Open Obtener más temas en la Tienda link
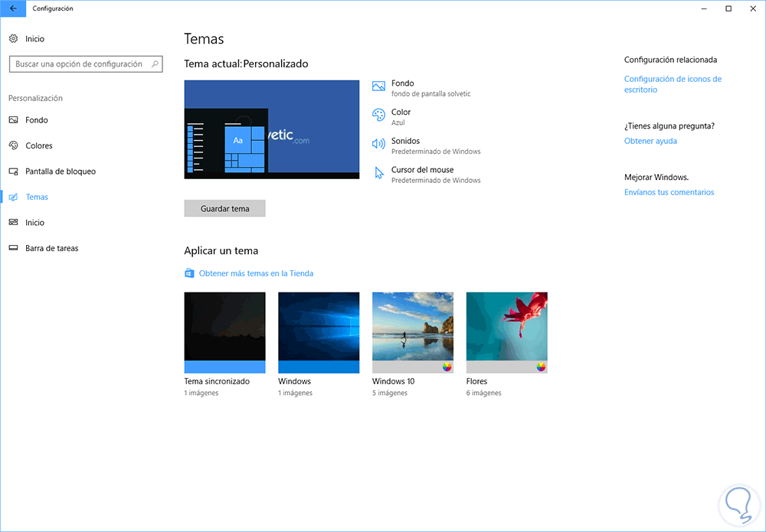 (256, 273)
